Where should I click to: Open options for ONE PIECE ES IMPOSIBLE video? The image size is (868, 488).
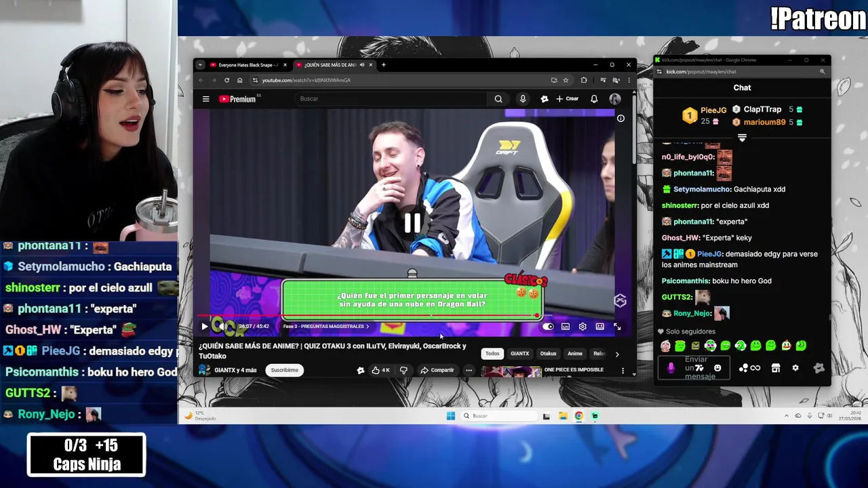(623, 371)
